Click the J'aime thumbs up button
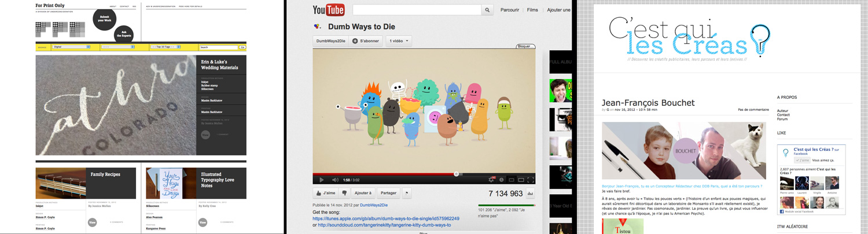868x234 pixels. tap(326, 193)
